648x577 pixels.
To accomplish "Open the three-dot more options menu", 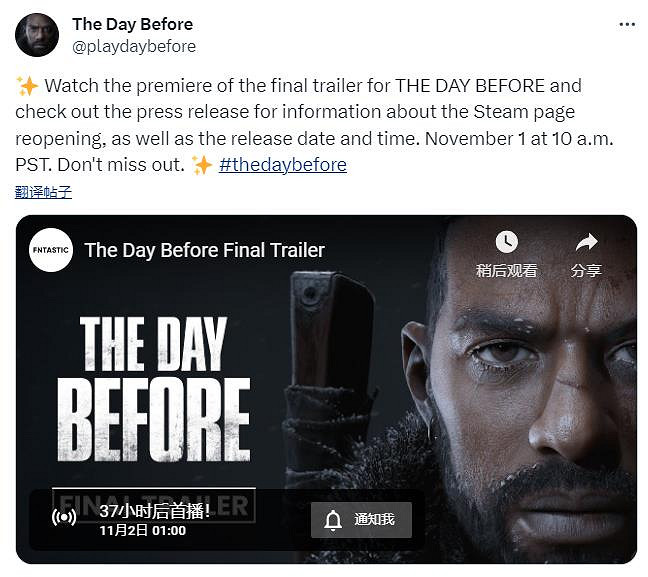I will (x=627, y=25).
